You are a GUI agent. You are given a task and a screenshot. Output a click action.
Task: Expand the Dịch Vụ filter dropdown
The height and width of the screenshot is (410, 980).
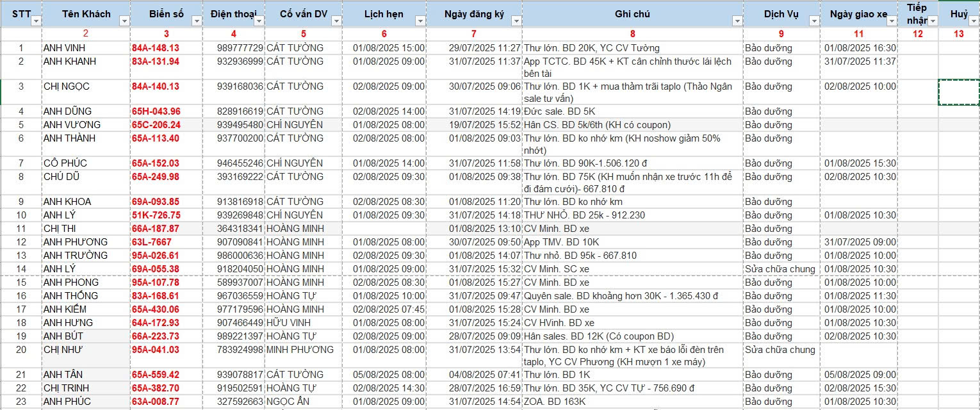813,21
